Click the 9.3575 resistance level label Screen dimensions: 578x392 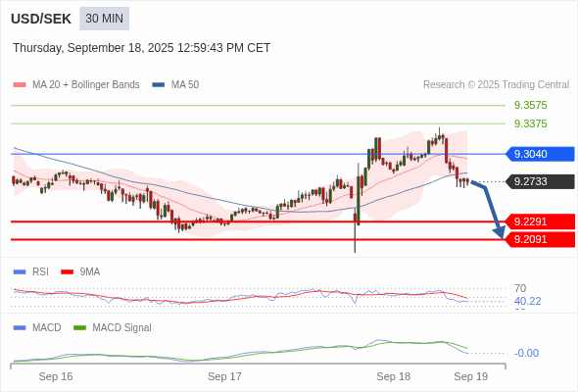(530, 105)
